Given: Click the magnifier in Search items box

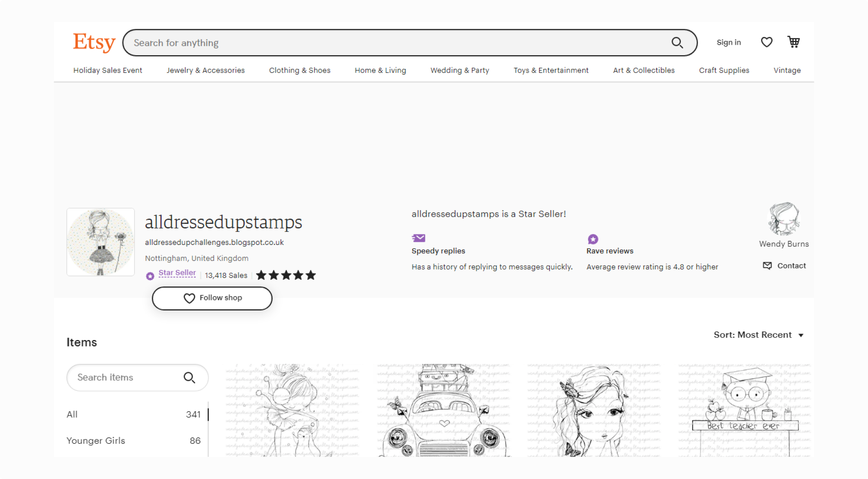Looking at the screenshot, I should [x=189, y=377].
